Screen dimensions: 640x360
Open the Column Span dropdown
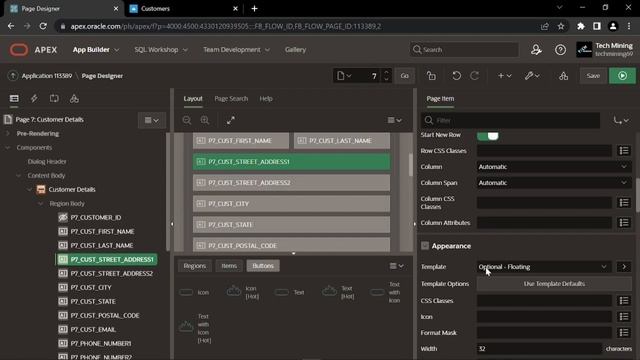click(x=553, y=182)
